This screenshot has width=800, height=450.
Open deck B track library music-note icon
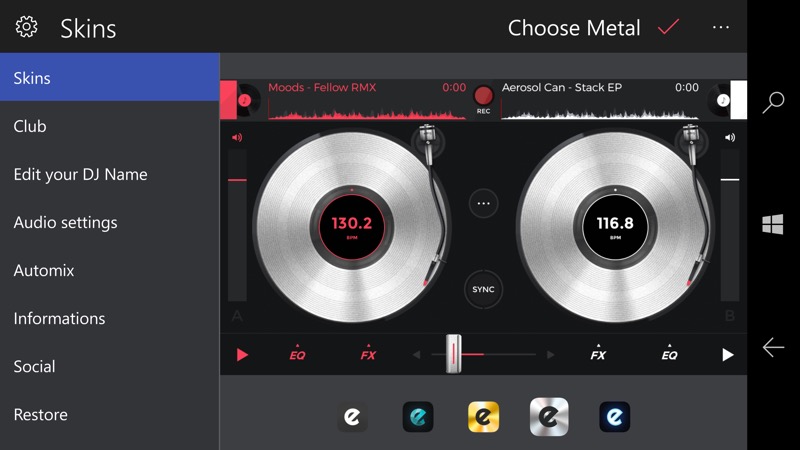click(x=722, y=100)
